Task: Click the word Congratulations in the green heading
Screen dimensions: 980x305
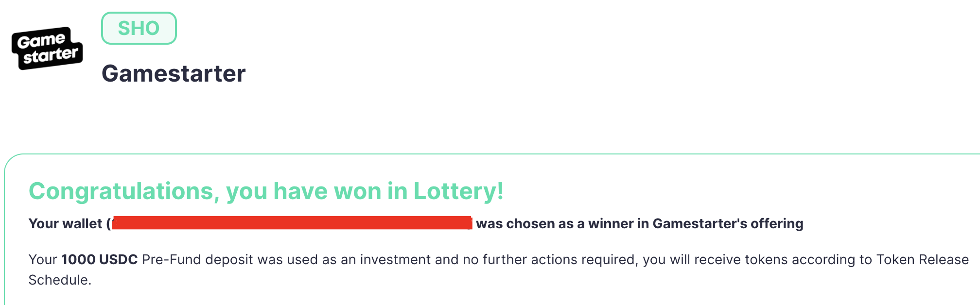Action: (122, 191)
